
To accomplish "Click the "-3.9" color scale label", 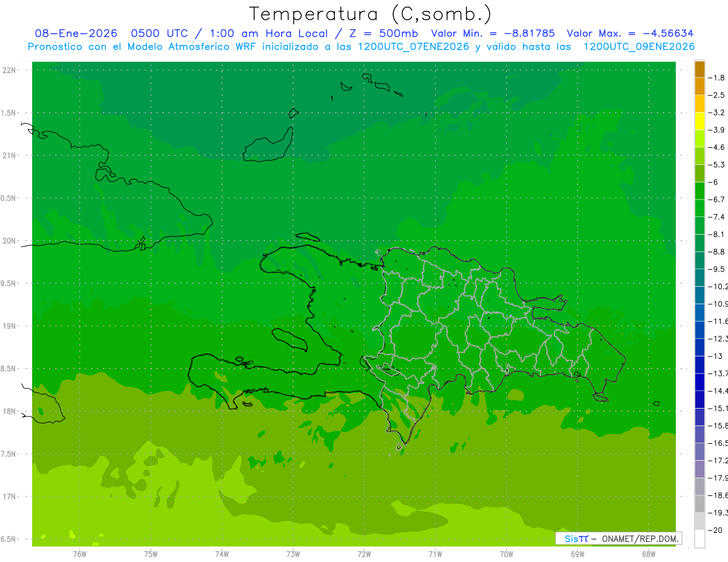I will point(716,130).
